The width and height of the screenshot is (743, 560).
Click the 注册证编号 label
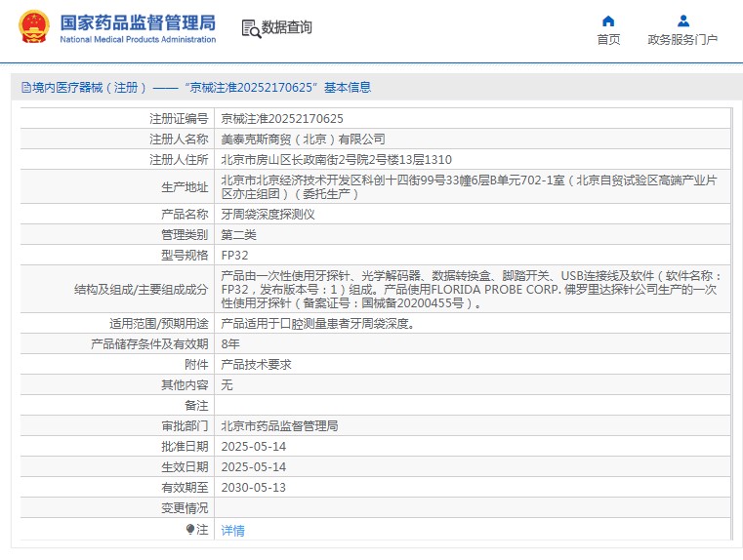coord(179,118)
